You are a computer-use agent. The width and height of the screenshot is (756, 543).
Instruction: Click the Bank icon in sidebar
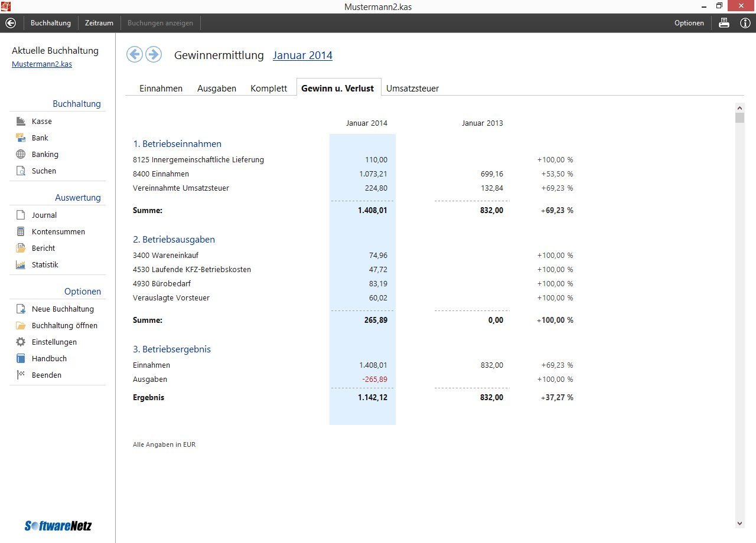coord(21,138)
